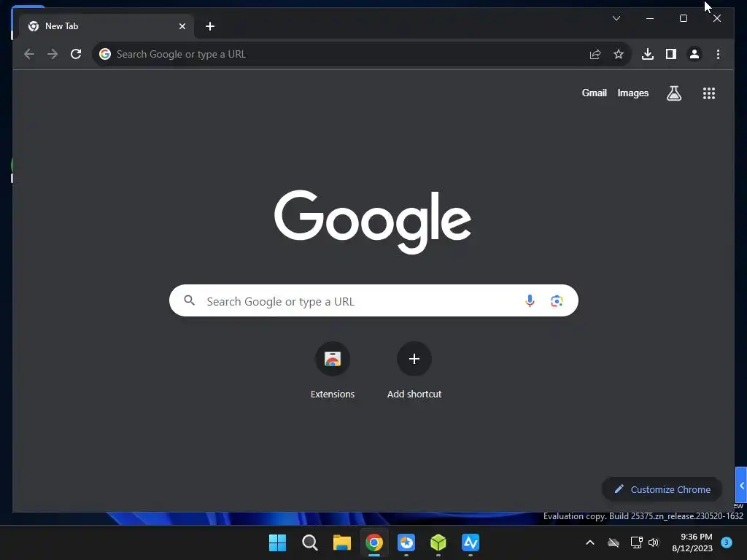Open the Chrome profile avatar
747x560 pixels.
tap(694, 54)
